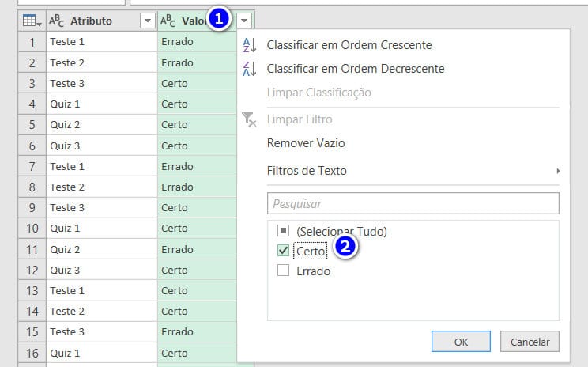This screenshot has width=588, height=367.
Task: Select Limpar Filtro menu entry
Action: click(x=300, y=119)
